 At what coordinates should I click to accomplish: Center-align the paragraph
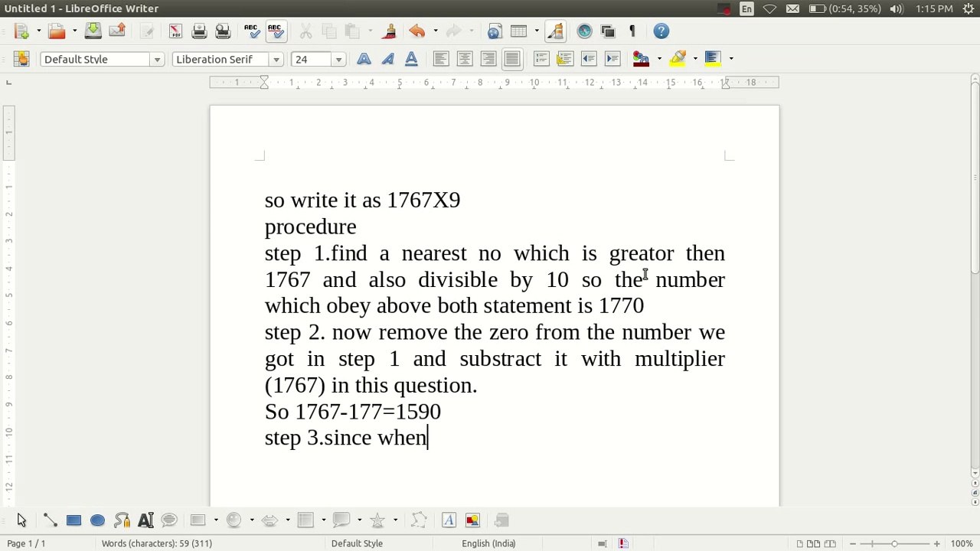[x=465, y=59]
